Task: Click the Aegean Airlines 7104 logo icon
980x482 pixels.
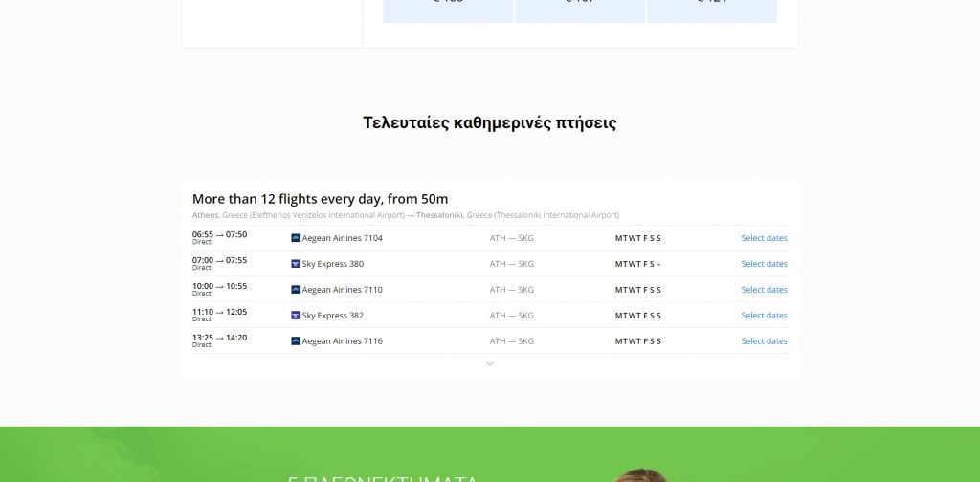Action: [x=296, y=238]
